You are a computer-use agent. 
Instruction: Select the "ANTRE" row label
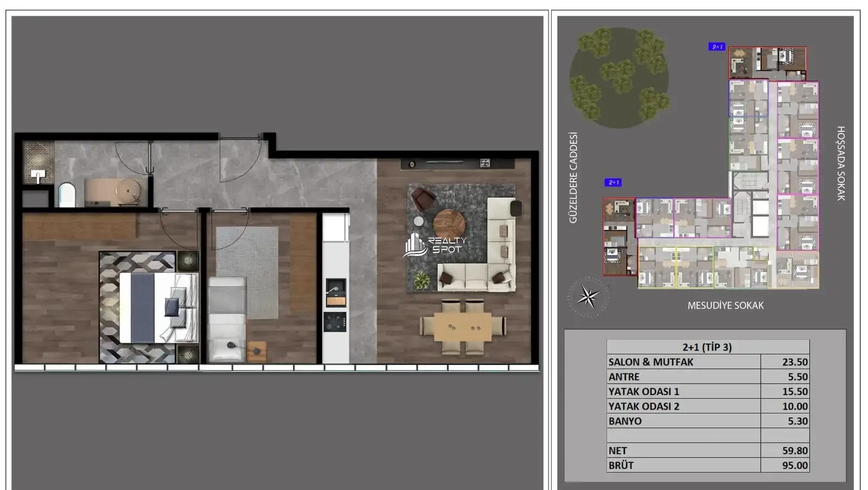(624, 377)
